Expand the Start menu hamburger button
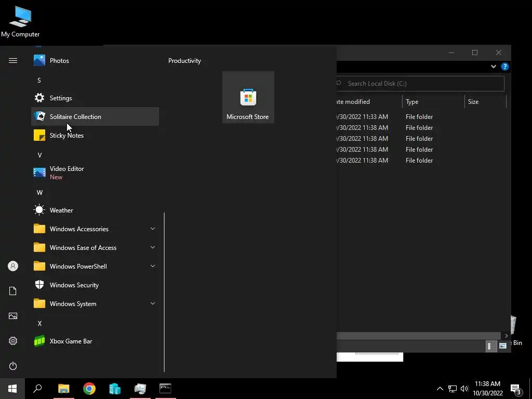The image size is (532, 399). [13, 61]
